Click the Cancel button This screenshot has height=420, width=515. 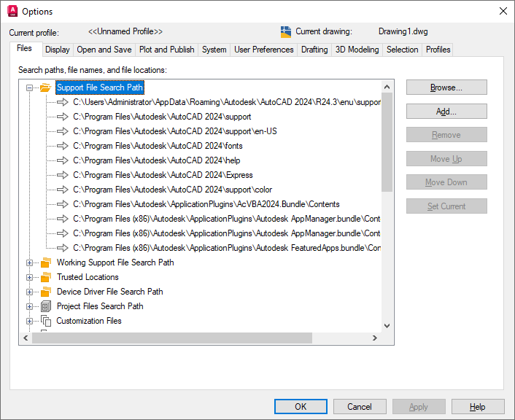pos(360,407)
